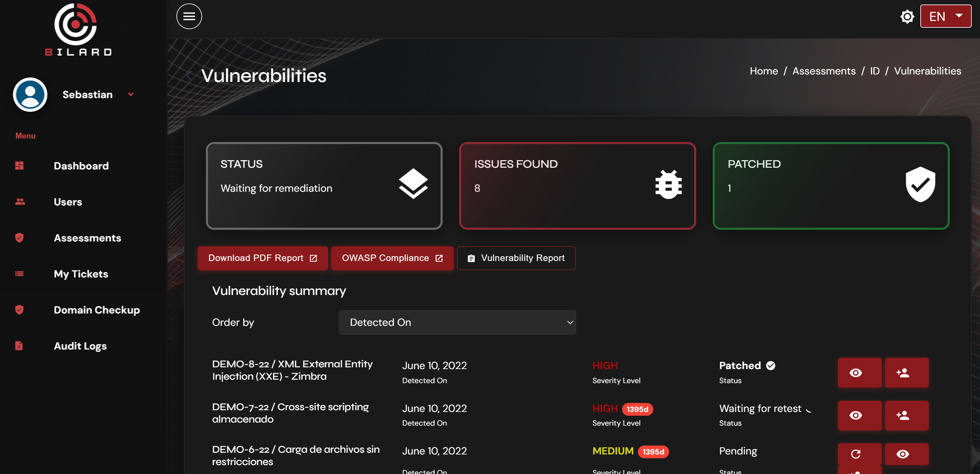Open the Dashboard from the sidebar
Screen dimensions: 980x474
(81, 166)
